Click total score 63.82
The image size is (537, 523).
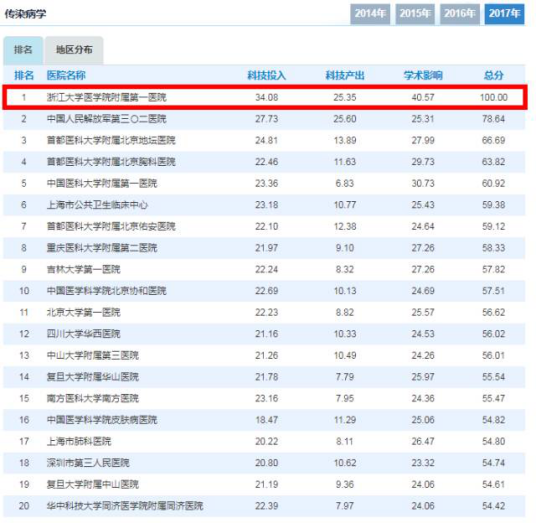(x=494, y=162)
